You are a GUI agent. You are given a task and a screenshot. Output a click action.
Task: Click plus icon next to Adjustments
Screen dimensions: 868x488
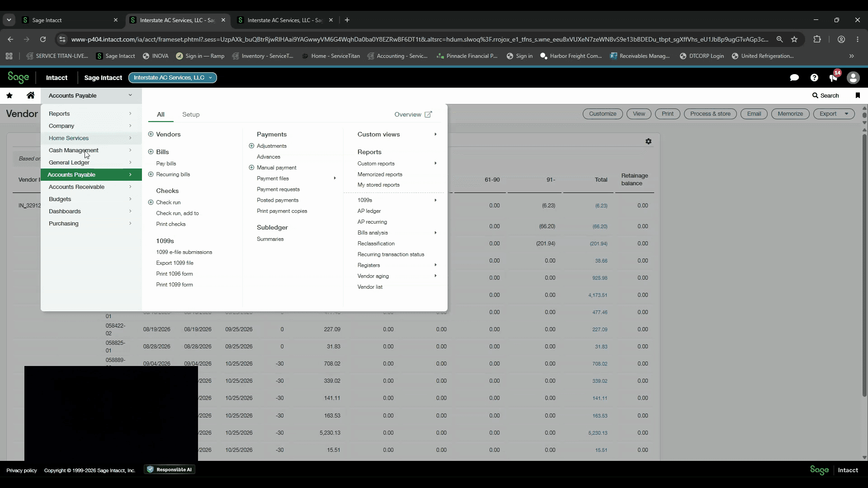(x=252, y=146)
